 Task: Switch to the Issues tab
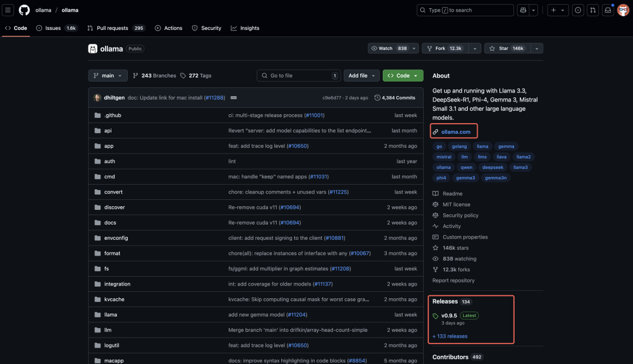click(56, 28)
